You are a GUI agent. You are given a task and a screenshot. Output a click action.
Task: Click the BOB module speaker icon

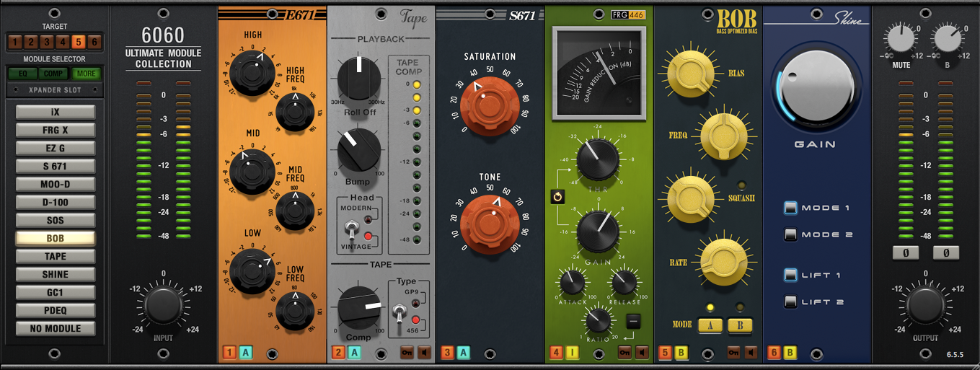(x=751, y=353)
